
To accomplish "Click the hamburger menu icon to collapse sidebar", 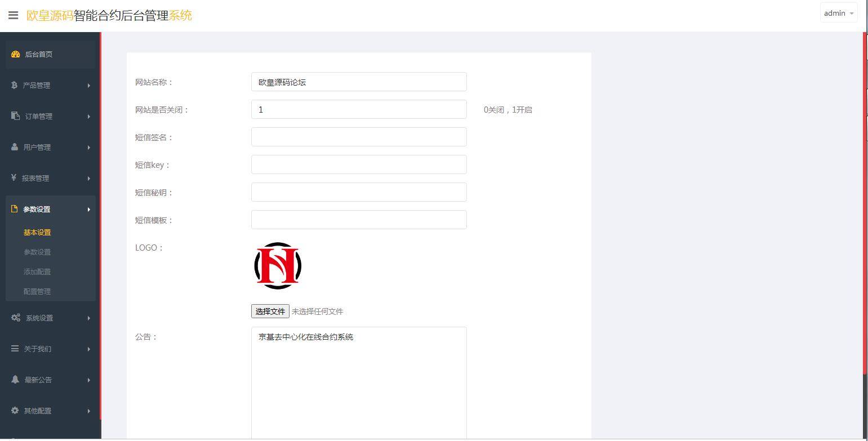I will 13,15.
